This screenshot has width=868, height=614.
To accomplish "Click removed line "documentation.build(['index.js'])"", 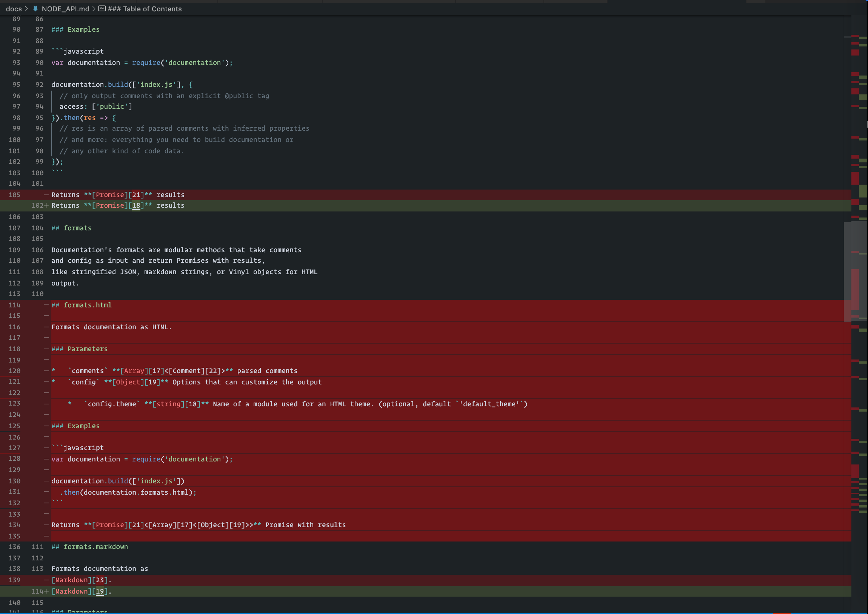I will [x=118, y=481].
